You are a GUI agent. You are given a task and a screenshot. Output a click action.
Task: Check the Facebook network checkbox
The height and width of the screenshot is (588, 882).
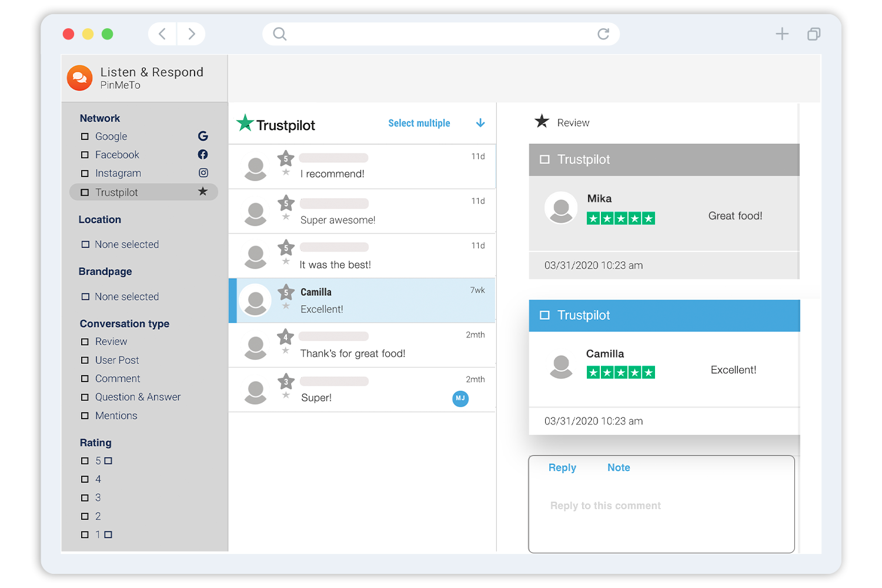coord(85,155)
